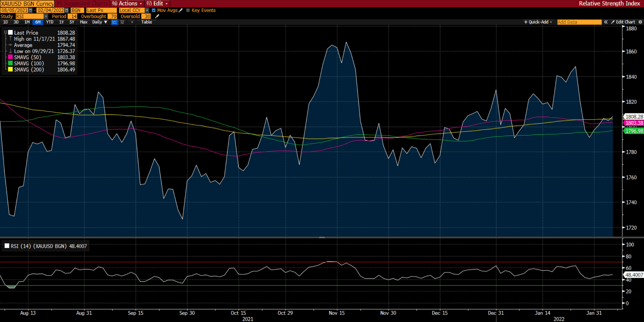Expand the Local CCY currency dropdown
The height and width of the screenshot is (322, 644).
(x=147, y=10)
